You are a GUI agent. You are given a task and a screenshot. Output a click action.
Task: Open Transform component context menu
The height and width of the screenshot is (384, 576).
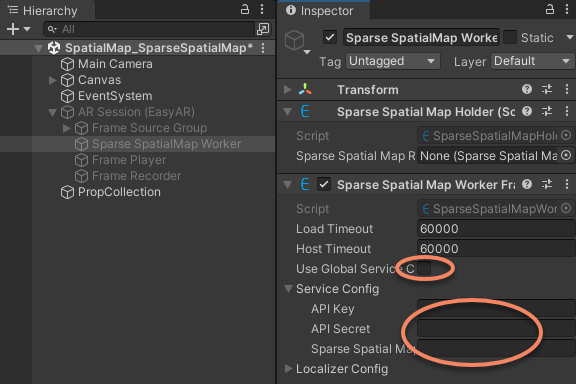[x=567, y=89]
